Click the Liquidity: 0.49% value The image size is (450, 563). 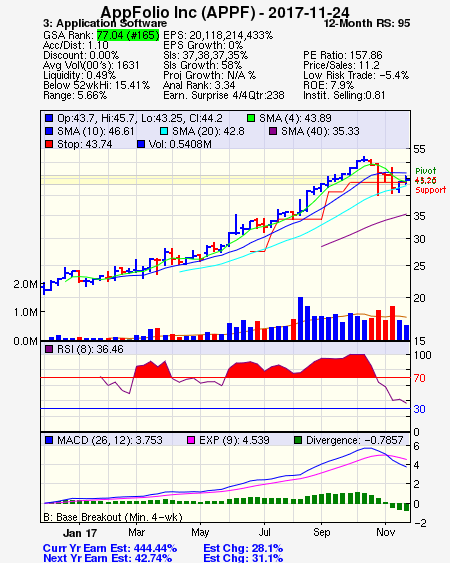[x=79, y=75]
